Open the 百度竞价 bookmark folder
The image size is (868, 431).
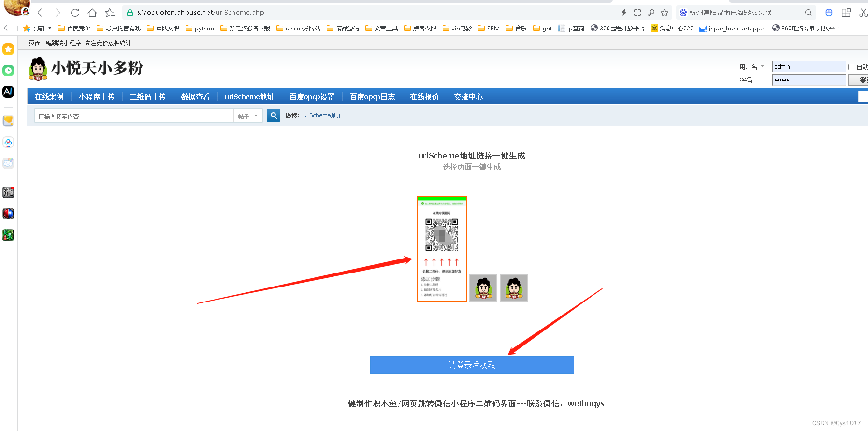coord(74,28)
